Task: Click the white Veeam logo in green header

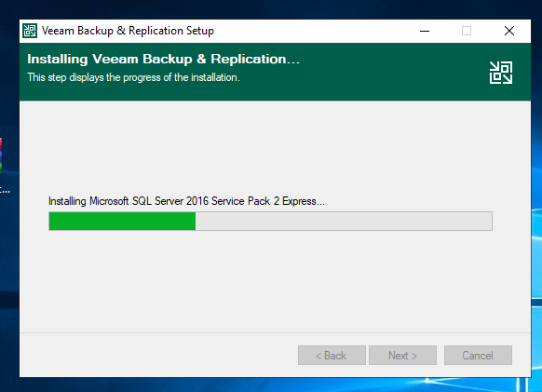Action: click(x=501, y=73)
